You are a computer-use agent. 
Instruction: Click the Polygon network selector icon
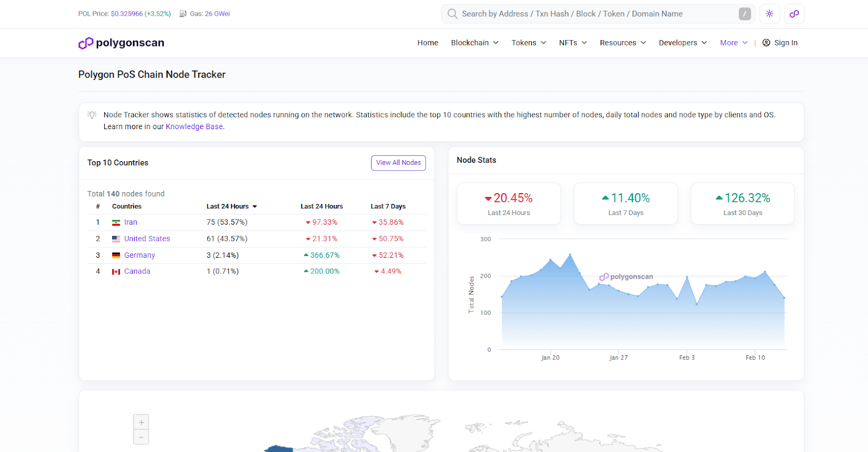(x=794, y=14)
